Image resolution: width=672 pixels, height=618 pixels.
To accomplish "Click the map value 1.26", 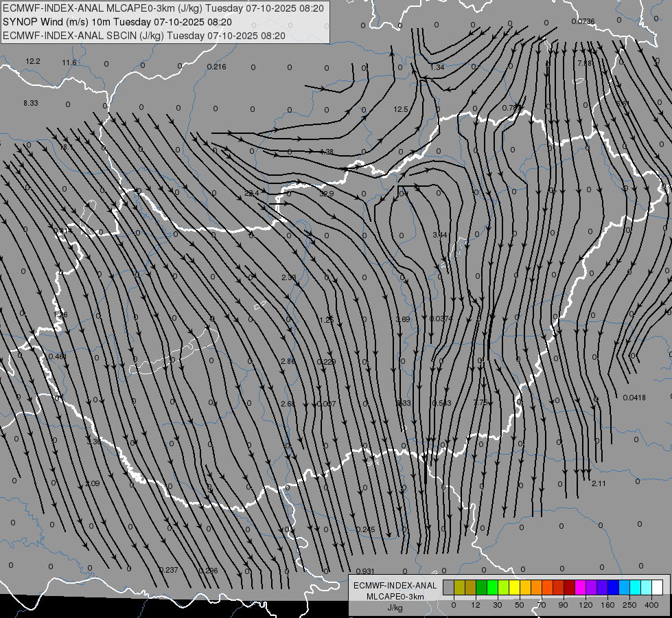I will (x=60, y=314).
